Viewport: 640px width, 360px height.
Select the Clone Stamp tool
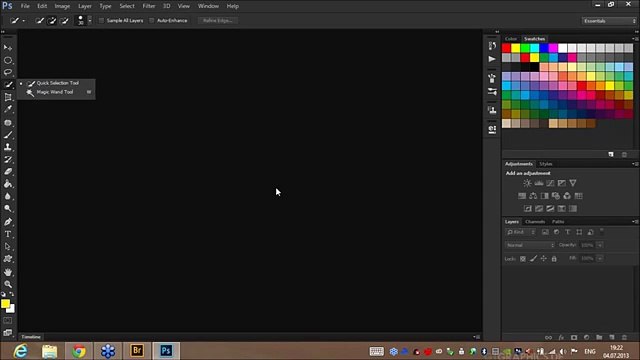click(8, 147)
